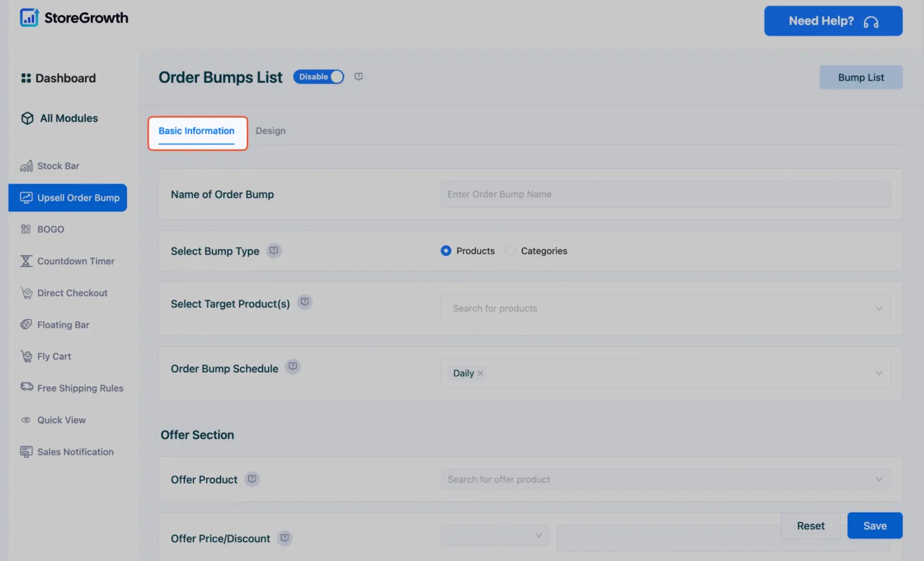924x561 pixels.
Task: Toggle the Order Bumps Disable switch
Action: pos(318,77)
